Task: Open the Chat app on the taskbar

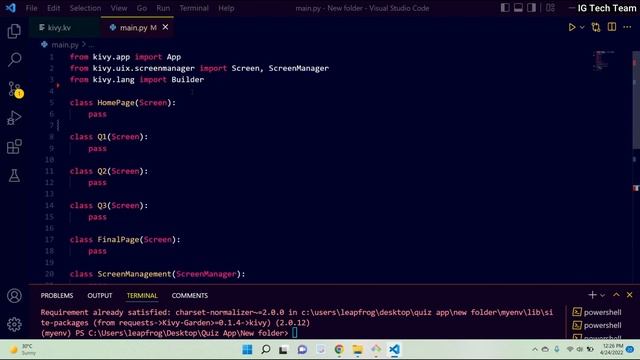Action: tap(302, 349)
